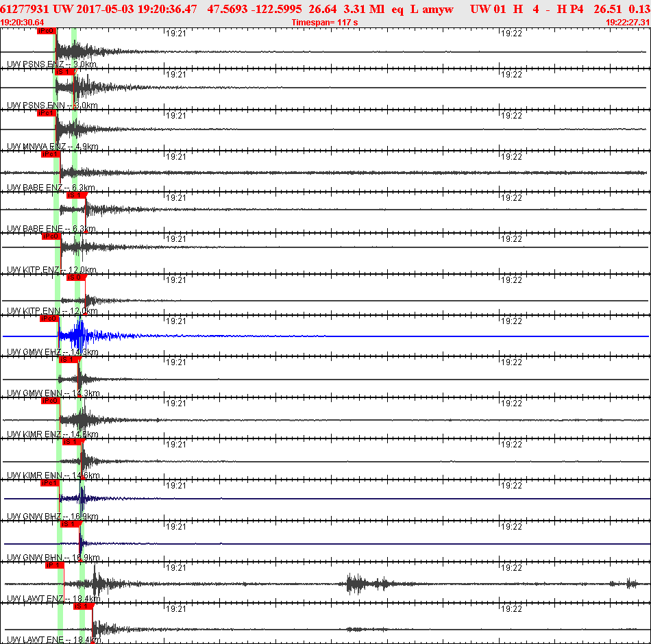Select the UW GNW BHN -- 16.9km label

(53, 558)
